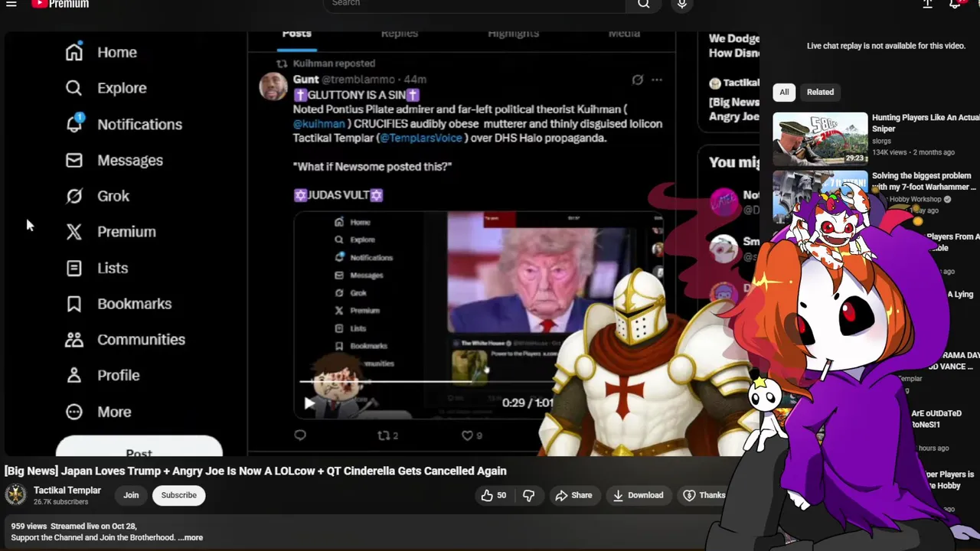
Task: Click the Grok icon
Action: click(x=74, y=196)
